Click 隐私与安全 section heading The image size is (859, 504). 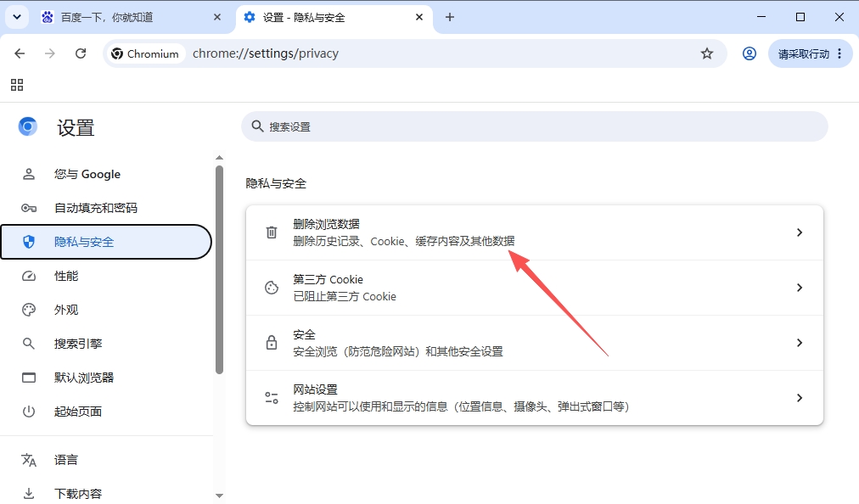coord(276,183)
